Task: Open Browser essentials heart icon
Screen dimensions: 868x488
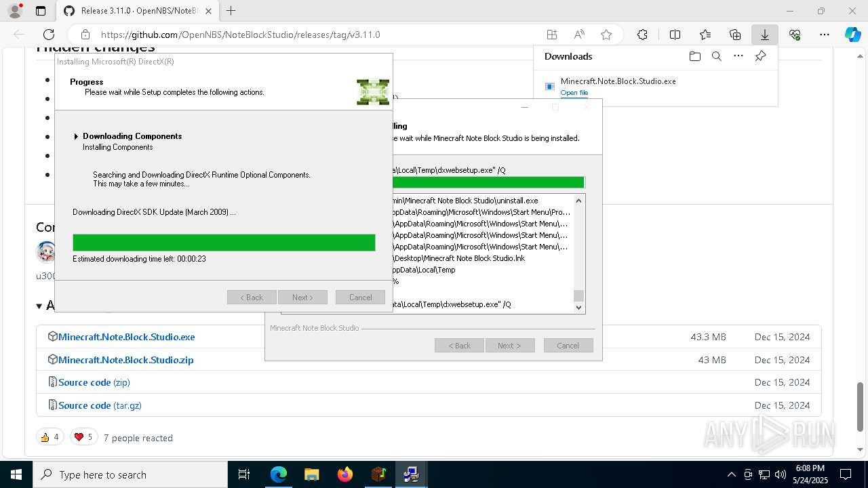Action: (795, 35)
